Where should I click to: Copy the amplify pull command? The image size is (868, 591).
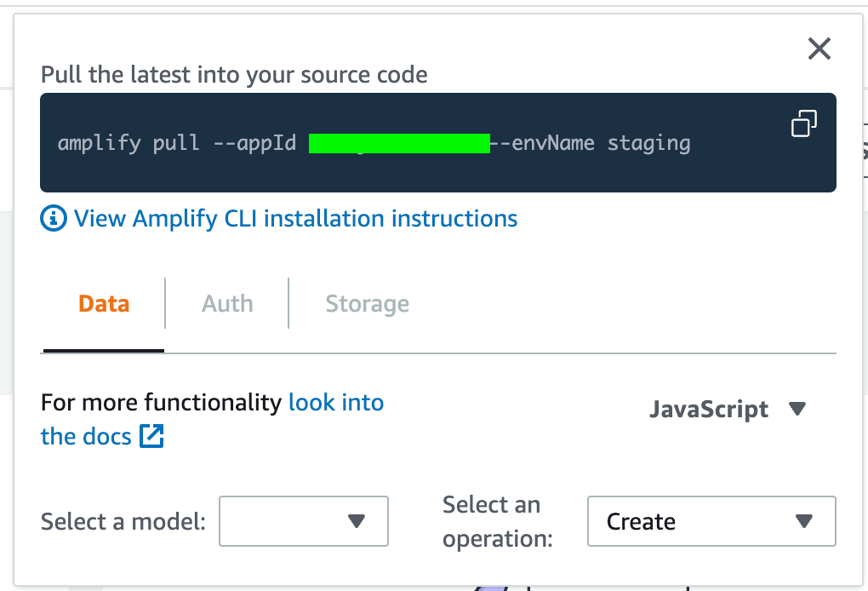[804, 123]
